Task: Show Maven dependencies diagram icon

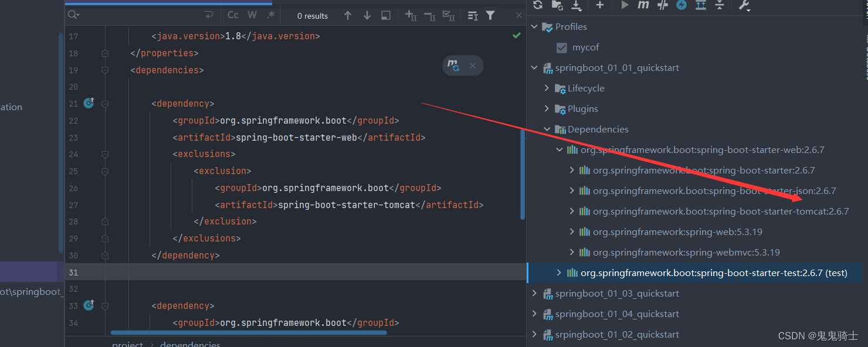Action: pyautogui.click(x=700, y=5)
